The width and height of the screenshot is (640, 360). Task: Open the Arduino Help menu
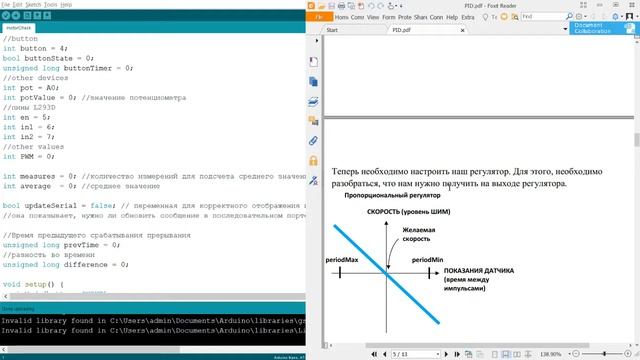(x=66, y=4)
